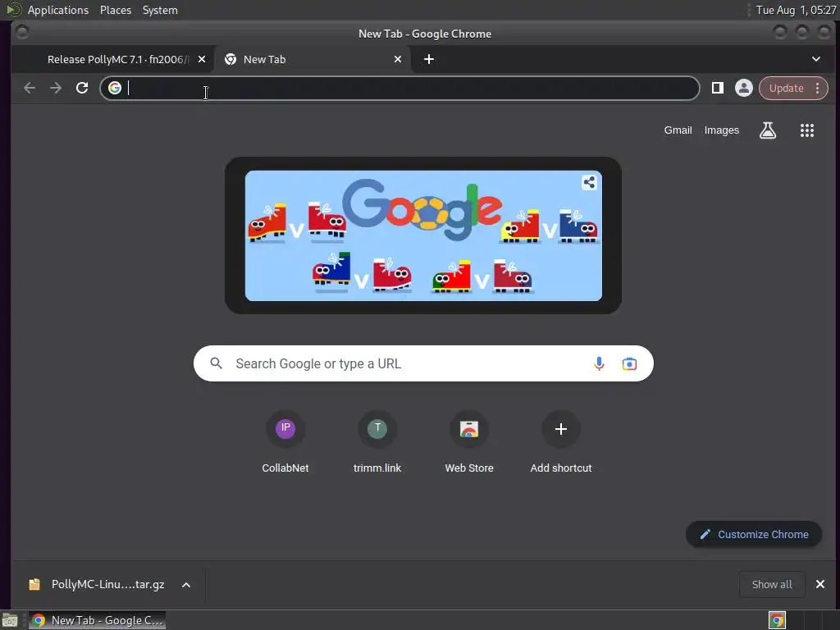This screenshot has width=840, height=630.
Task: Open the Chrome three-dot menu
Action: coord(818,88)
